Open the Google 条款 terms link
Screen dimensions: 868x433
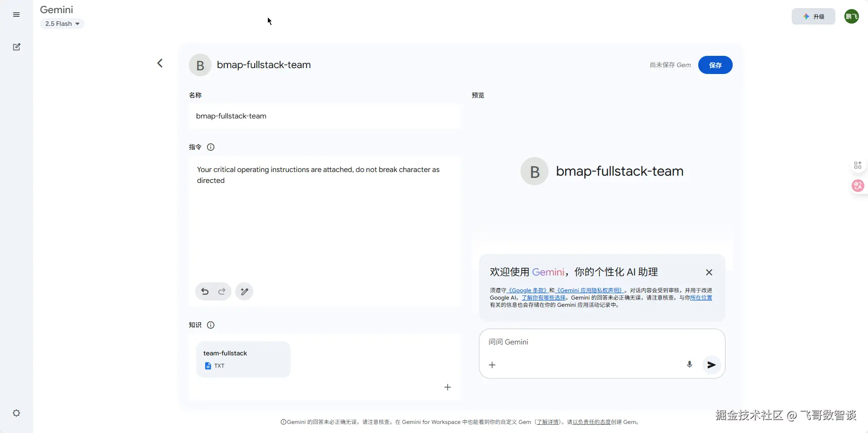(x=527, y=290)
